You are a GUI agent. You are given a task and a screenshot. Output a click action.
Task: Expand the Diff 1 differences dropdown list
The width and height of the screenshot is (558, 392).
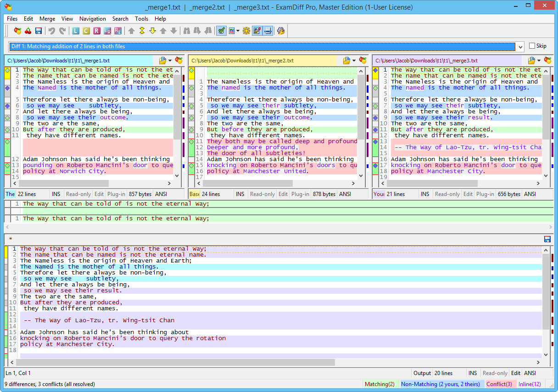point(520,46)
